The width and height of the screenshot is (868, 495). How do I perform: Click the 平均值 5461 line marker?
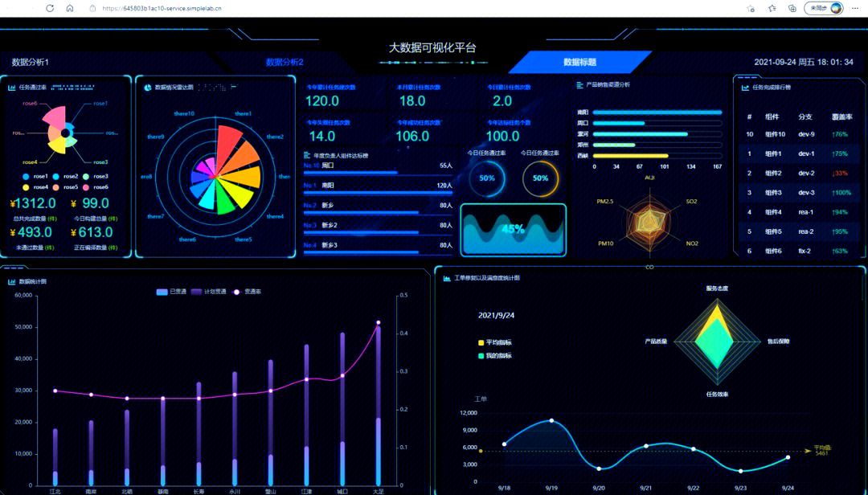(822, 450)
